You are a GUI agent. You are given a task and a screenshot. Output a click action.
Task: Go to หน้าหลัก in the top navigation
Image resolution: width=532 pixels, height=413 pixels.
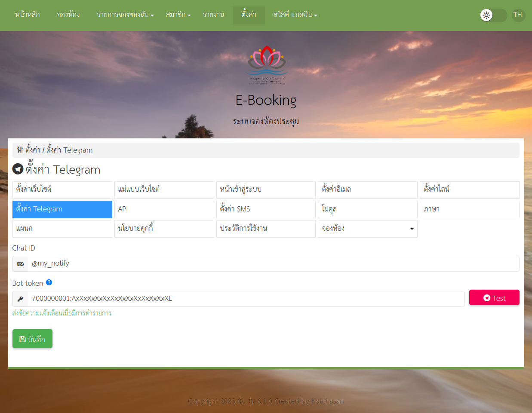coord(28,15)
